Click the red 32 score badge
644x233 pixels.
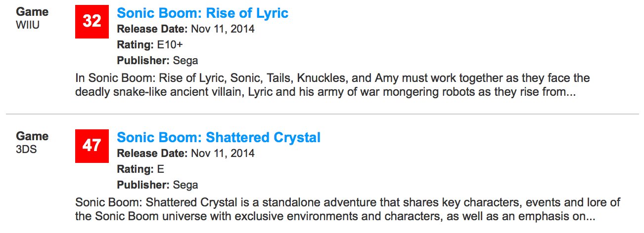[92, 22]
